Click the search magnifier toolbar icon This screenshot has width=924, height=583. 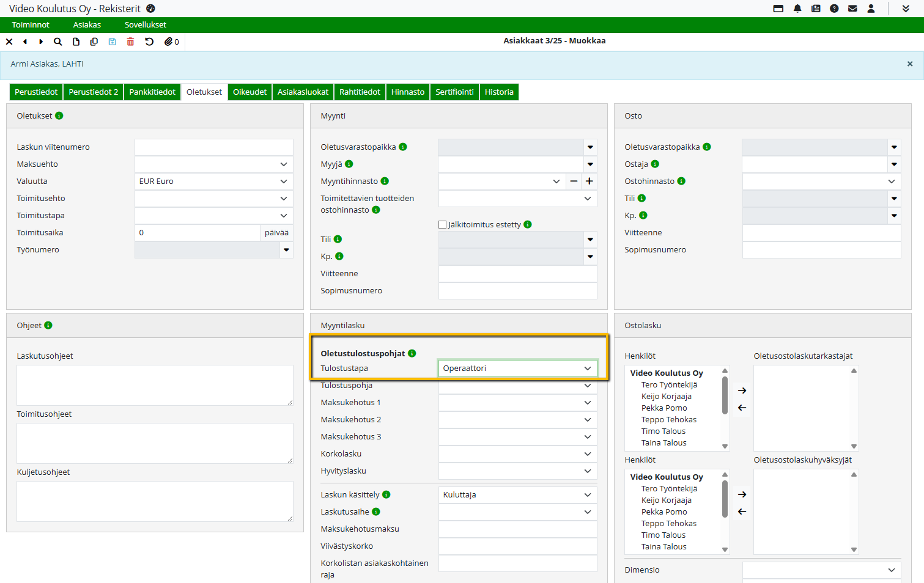(57, 42)
